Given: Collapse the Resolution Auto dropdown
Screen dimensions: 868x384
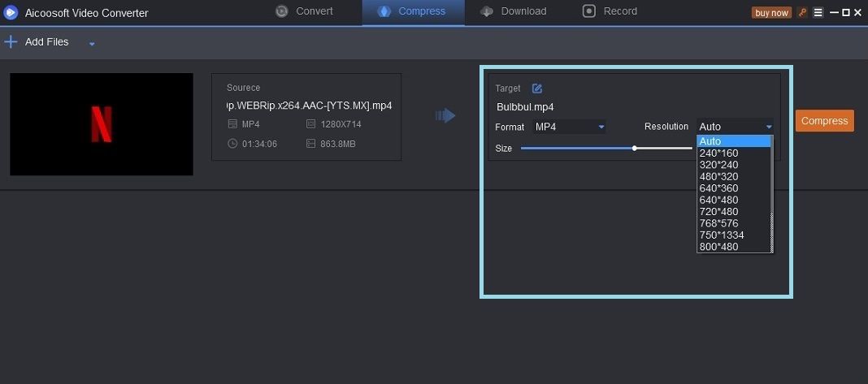Looking at the screenshot, I should coord(735,127).
